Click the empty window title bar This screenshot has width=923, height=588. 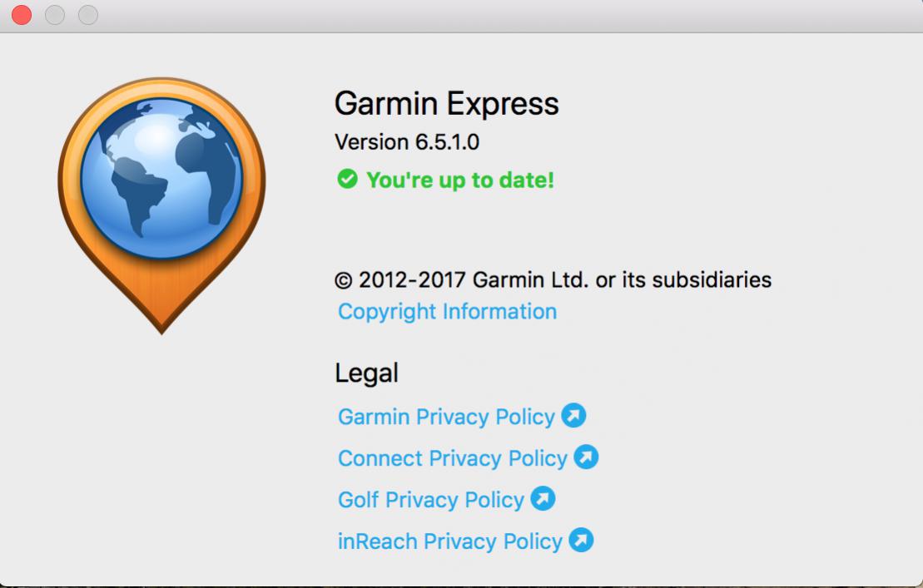pyautogui.click(x=506, y=15)
